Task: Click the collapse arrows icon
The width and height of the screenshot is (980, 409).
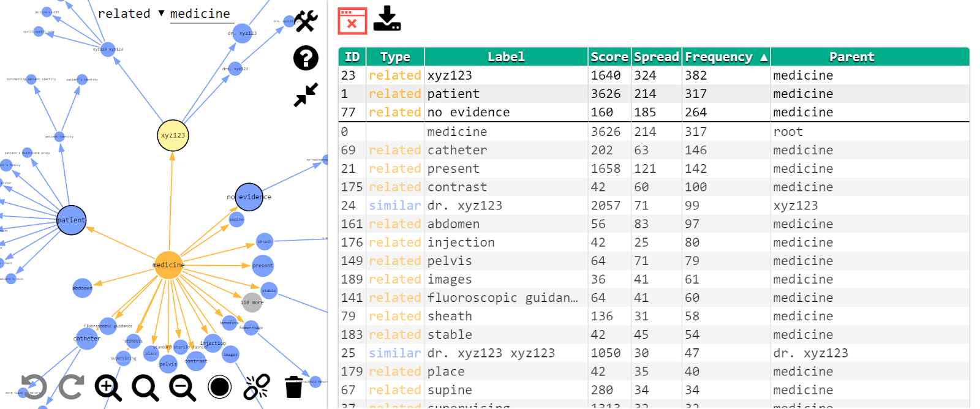Action: click(306, 95)
